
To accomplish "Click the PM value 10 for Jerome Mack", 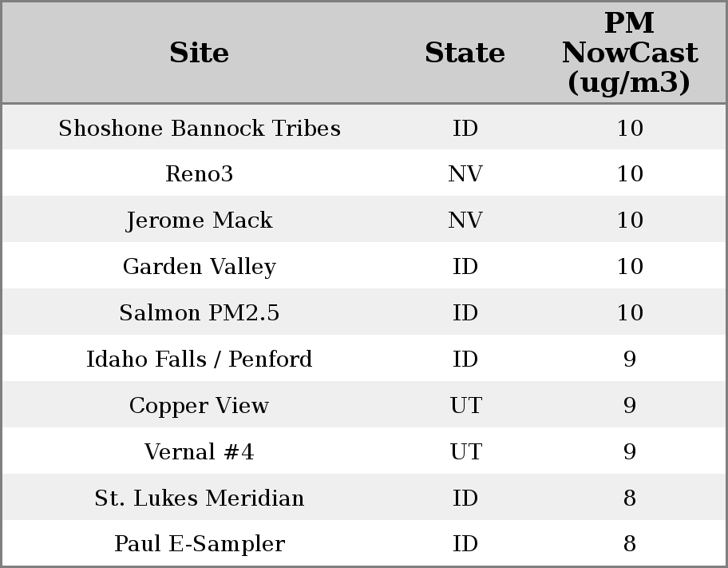I will [x=629, y=220].
